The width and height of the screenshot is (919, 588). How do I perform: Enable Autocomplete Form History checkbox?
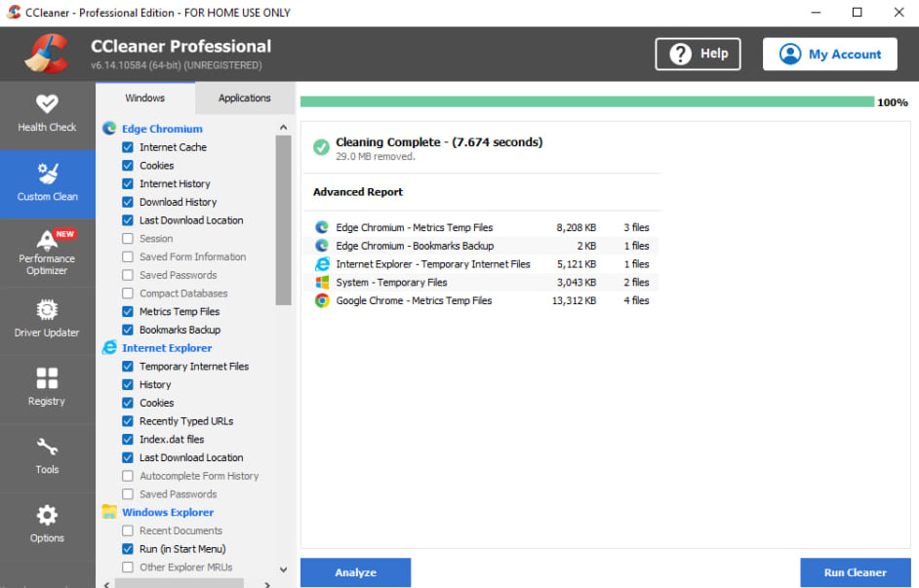click(x=127, y=476)
